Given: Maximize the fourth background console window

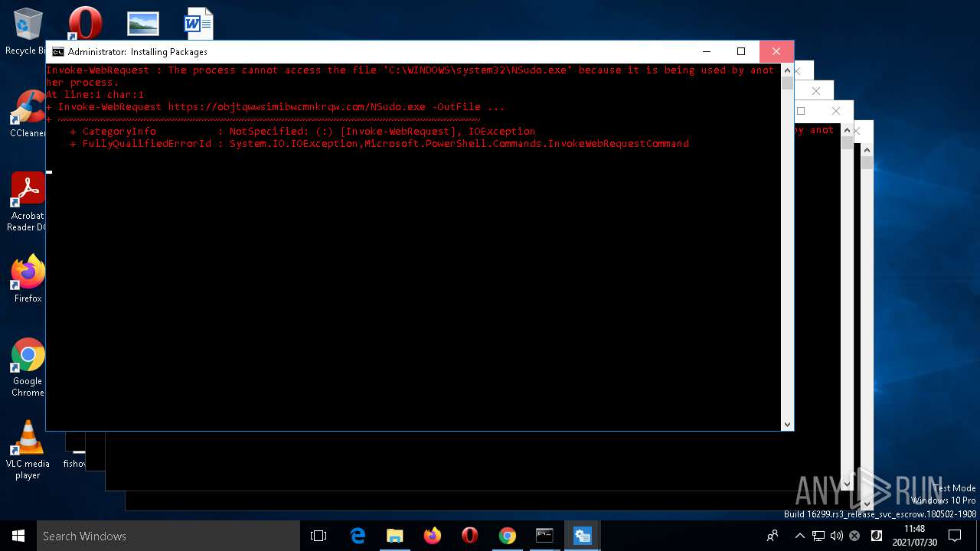Looking at the screenshot, I should tap(801, 111).
